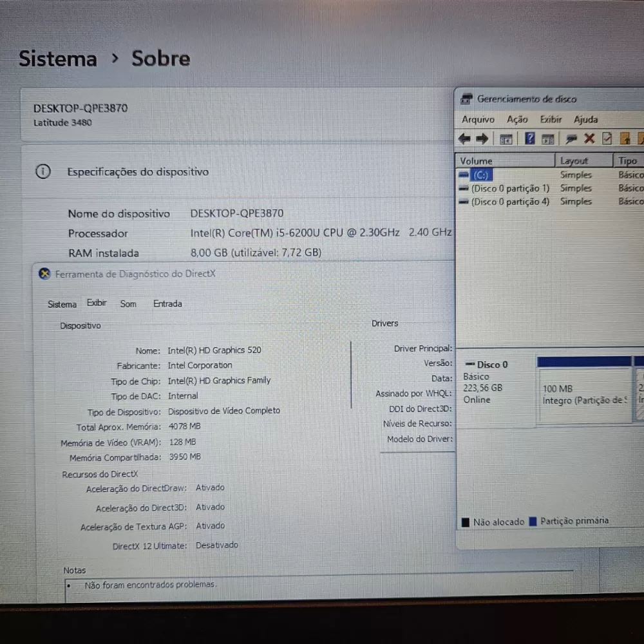The image size is (644, 644).
Task: Open the Ação menu
Action: point(516,120)
